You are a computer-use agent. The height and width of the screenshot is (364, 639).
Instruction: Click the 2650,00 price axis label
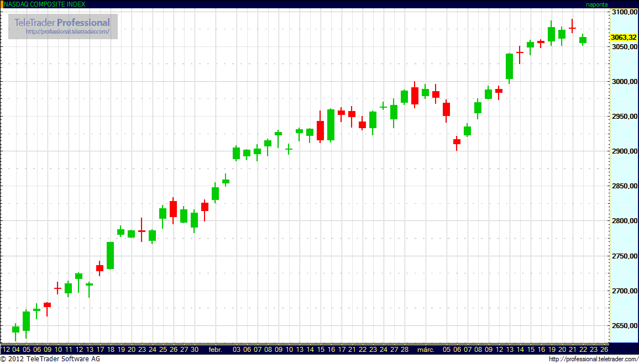pyautogui.click(x=624, y=326)
